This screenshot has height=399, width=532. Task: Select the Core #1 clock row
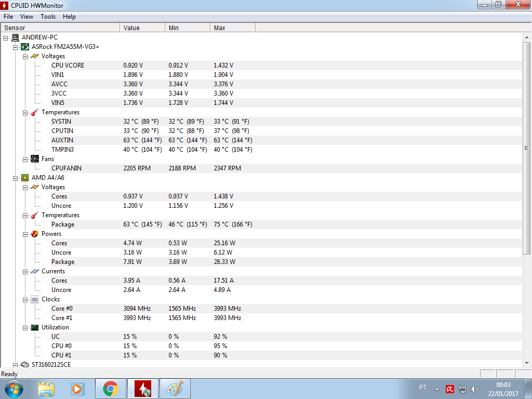(286, 318)
